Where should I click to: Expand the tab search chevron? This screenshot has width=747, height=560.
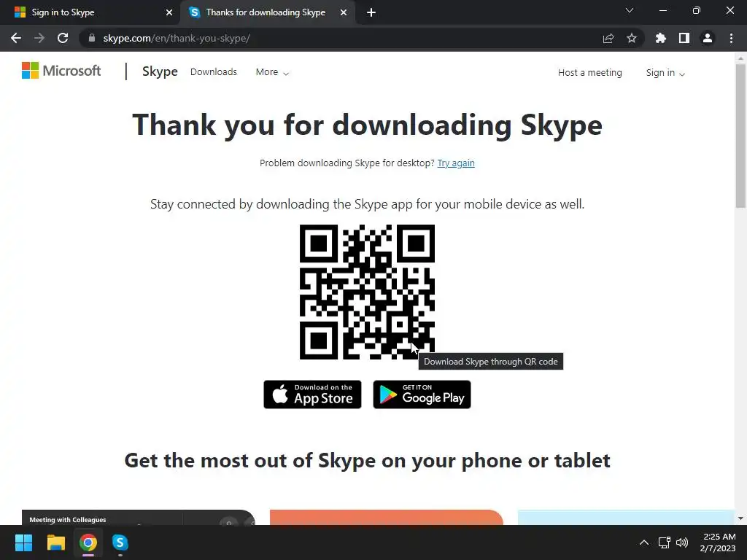pos(630,10)
